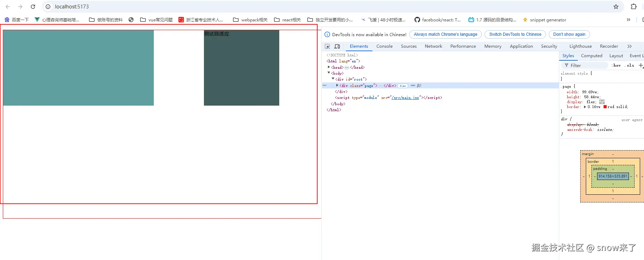
Task: Open the flexbox editor icon beside display flex
Action: pos(602,102)
